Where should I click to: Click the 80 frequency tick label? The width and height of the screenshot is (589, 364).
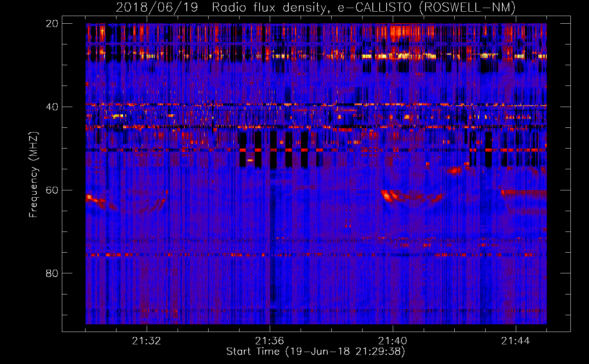pos(52,273)
